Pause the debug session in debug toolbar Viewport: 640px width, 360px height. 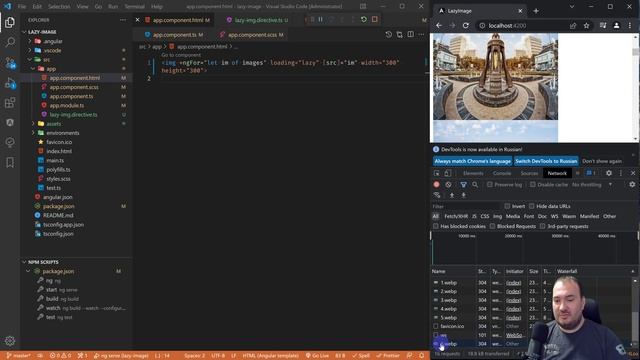tap(320, 19)
